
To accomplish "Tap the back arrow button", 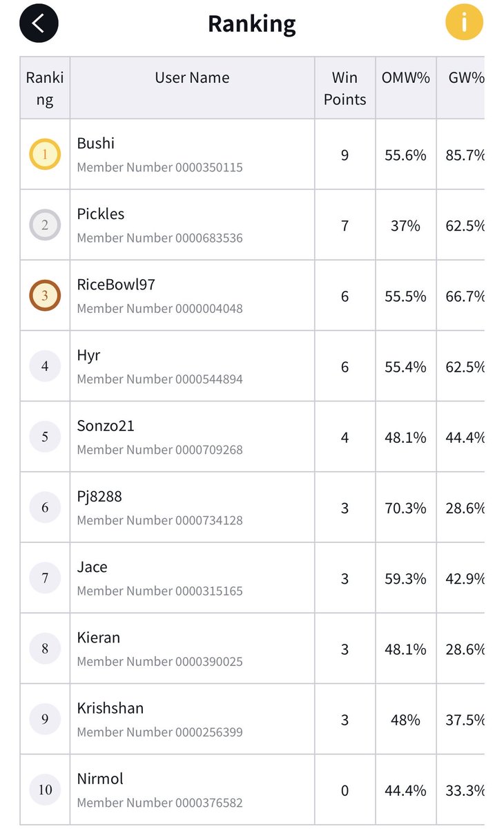I will point(39,23).
